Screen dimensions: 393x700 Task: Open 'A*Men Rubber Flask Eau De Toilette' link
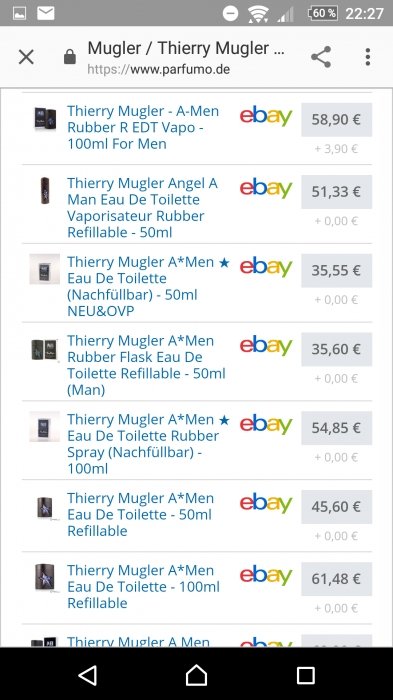(x=146, y=365)
